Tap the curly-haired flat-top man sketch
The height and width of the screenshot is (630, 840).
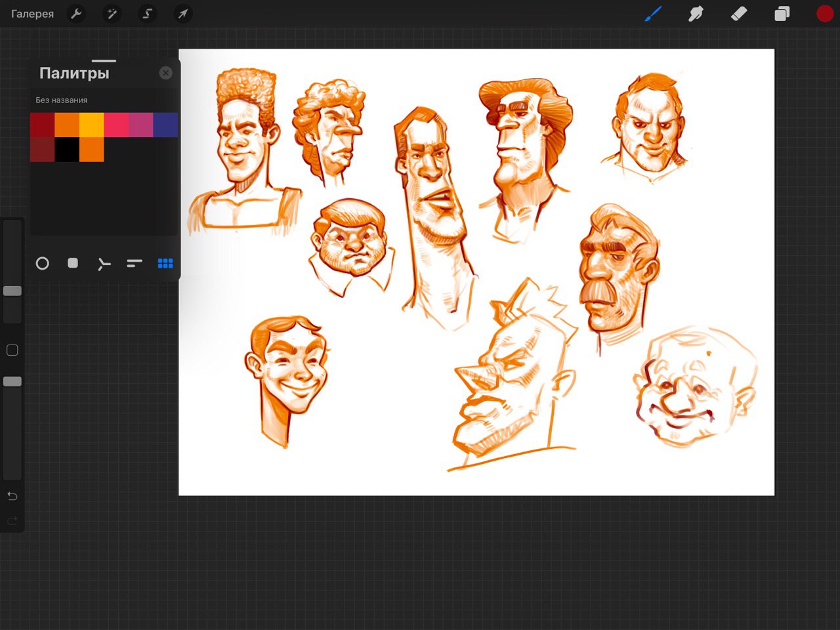coord(245,150)
